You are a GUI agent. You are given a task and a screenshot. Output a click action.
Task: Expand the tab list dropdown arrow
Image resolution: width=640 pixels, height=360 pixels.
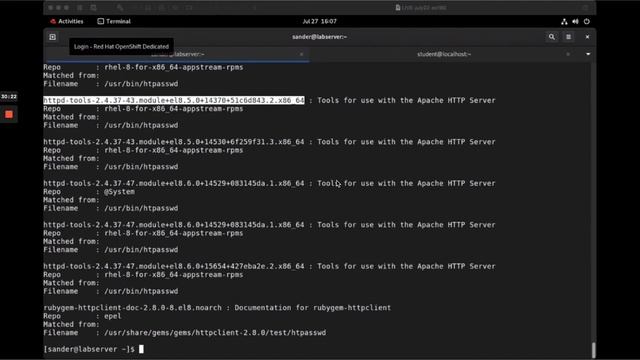(x=588, y=54)
